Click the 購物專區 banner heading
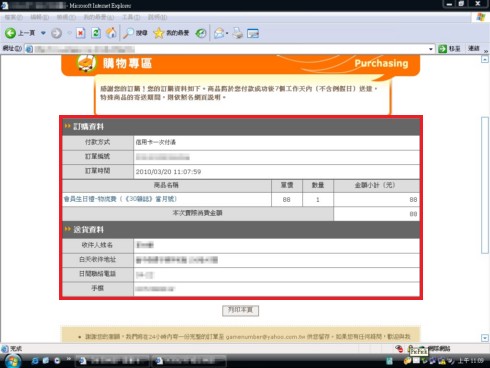 tap(127, 63)
